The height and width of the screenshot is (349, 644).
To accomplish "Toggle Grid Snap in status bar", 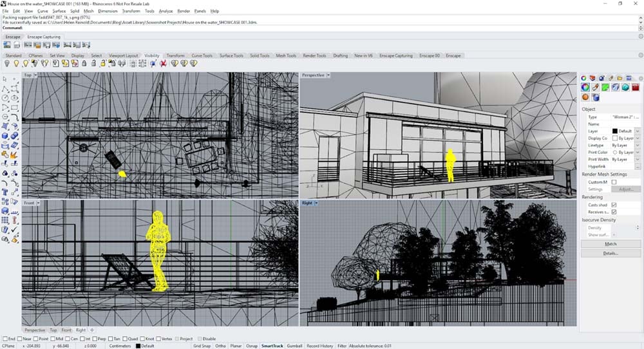I will (202, 346).
